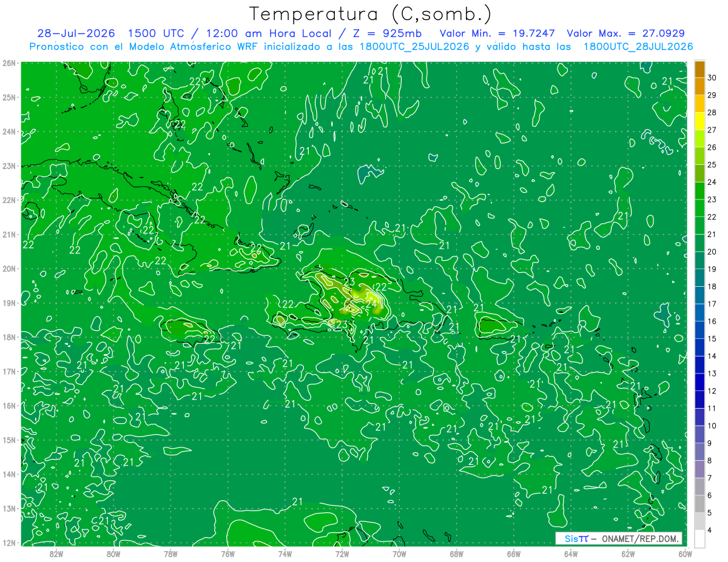This screenshot has width=728, height=562.
Task: Click the colorbar legend label "10"
Action: (x=712, y=426)
